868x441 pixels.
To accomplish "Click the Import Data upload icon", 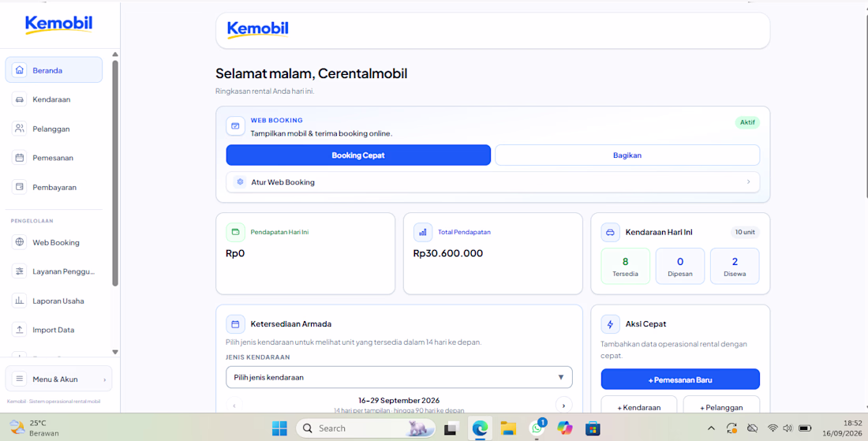I will 20,330.
